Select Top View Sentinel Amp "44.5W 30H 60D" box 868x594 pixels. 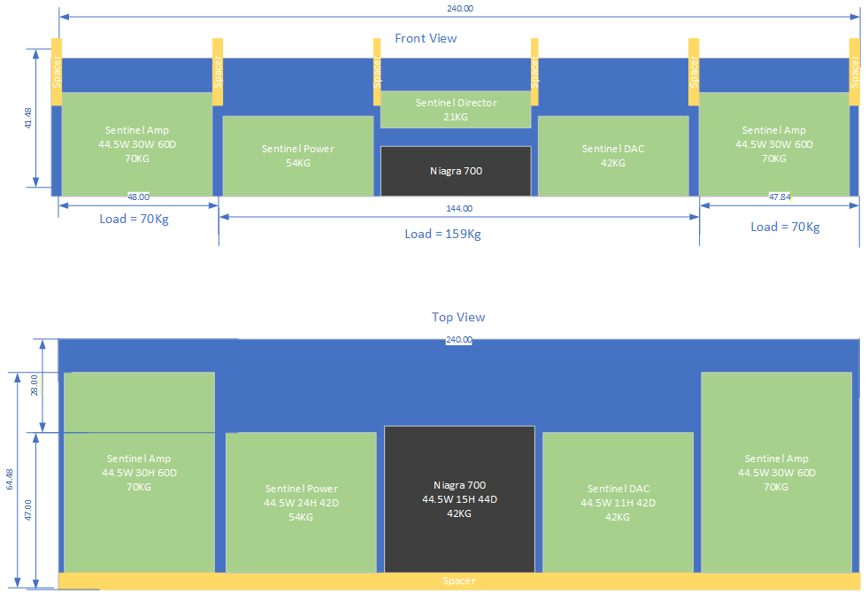tap(139, 472)
